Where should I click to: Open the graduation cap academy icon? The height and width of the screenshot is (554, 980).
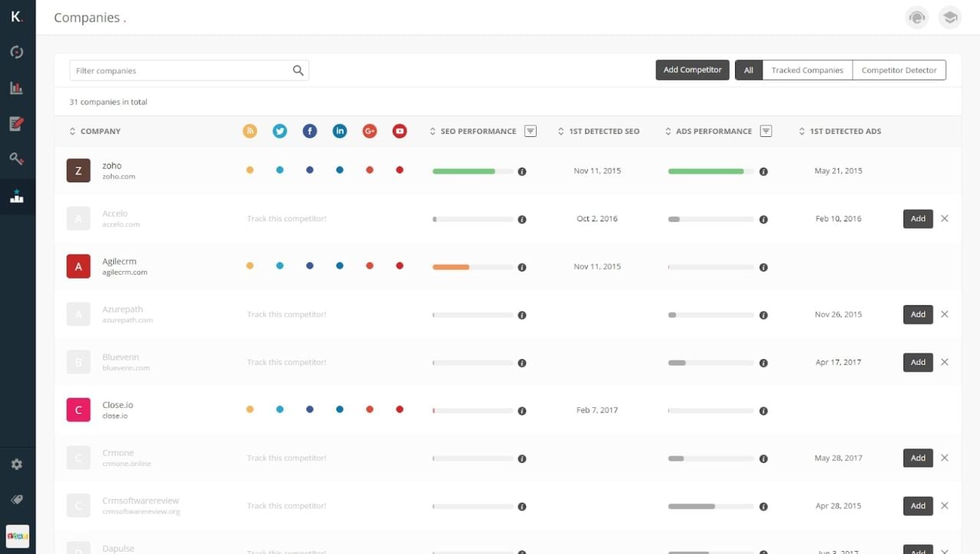point(950,18)
